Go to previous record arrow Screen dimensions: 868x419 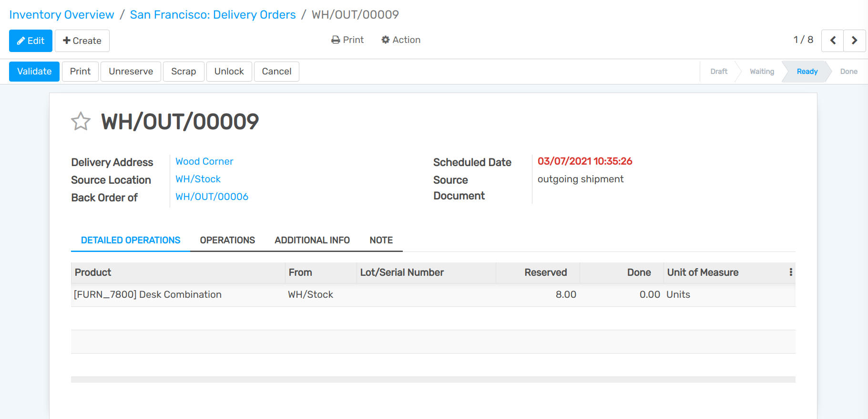[x=832, y=41]
